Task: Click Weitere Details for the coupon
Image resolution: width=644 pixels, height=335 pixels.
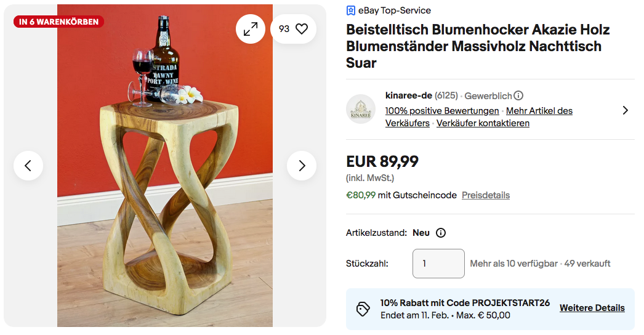Action: pyautogui.click(x=592, y=308)
